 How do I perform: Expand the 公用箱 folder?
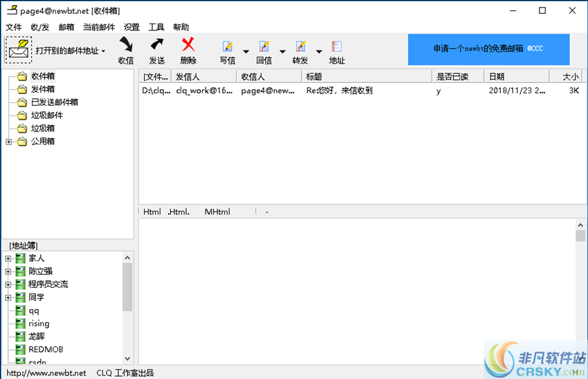(x=8, y=142)
